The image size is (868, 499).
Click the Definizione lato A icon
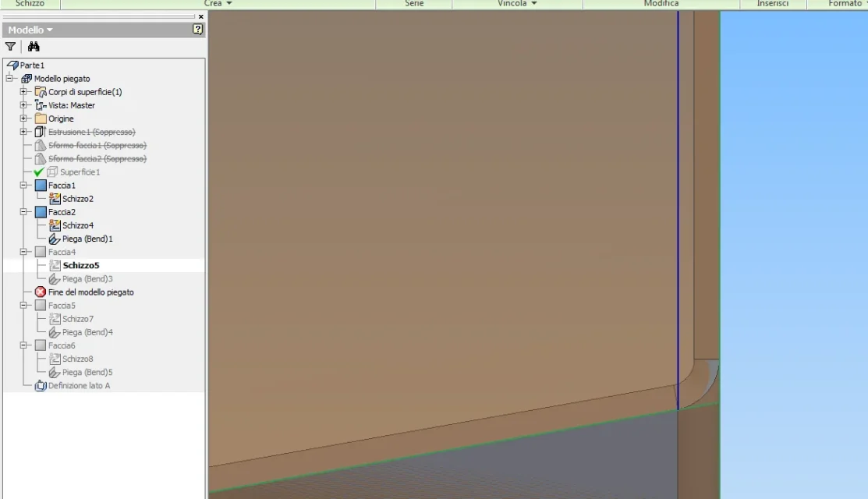(x=41, y=386)
